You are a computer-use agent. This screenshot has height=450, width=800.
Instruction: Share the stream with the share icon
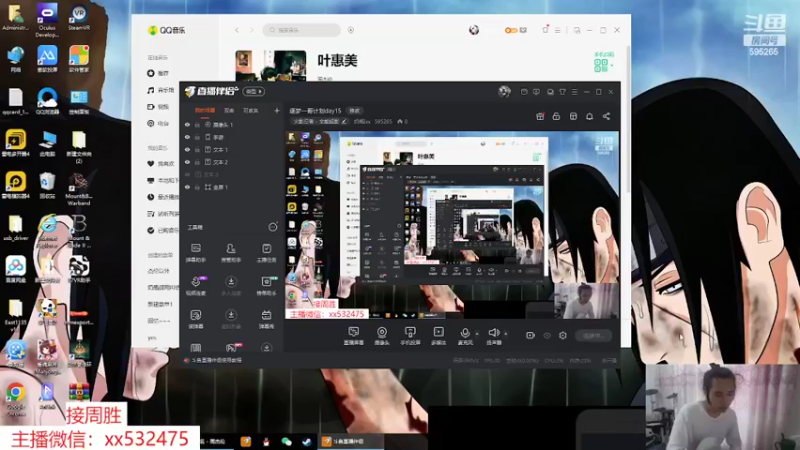[606, 116]
